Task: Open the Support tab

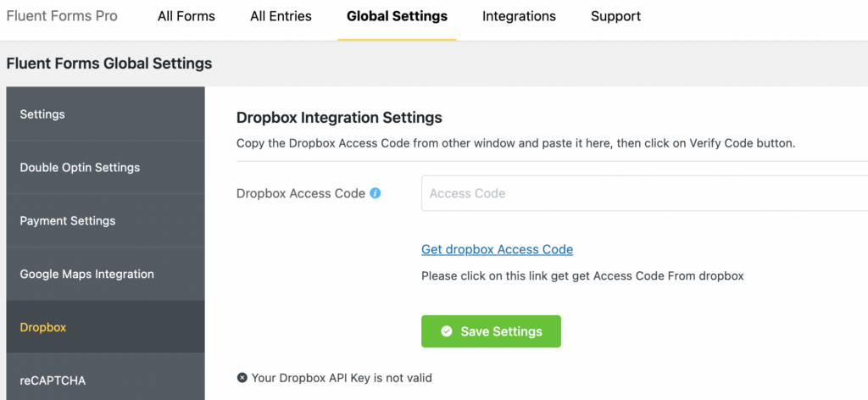Action: [615, 16]
